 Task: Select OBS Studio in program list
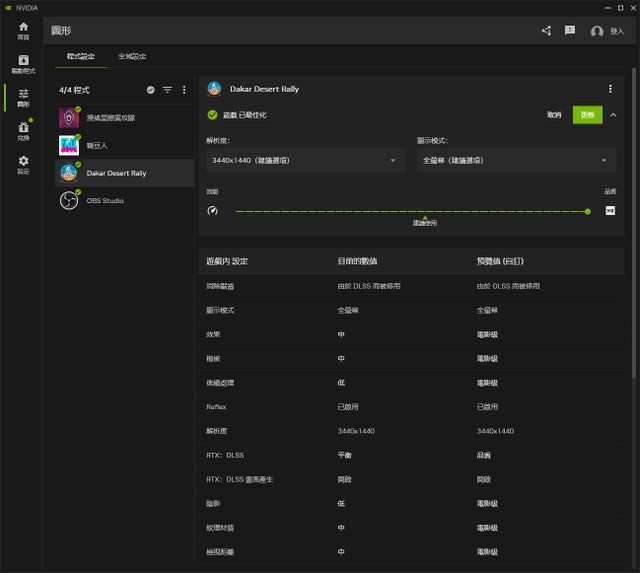[124, 200]
